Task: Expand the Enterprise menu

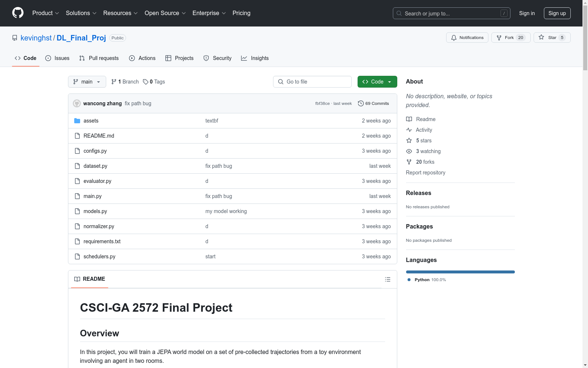Action: click(209, 13)
